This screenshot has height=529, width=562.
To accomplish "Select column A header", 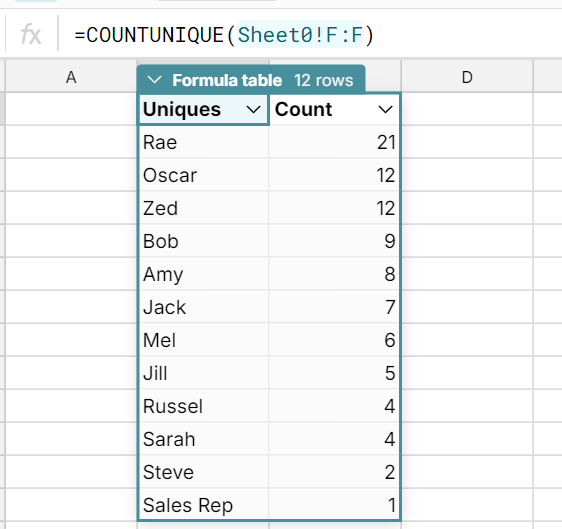I will (x=71, y=77).
